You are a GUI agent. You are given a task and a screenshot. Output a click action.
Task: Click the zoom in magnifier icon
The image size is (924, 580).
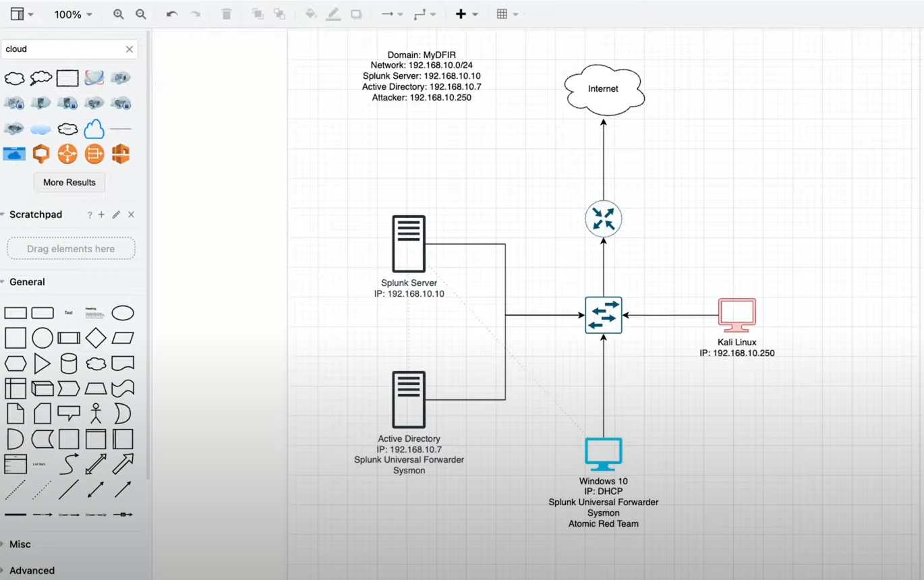tap(119, 14)
